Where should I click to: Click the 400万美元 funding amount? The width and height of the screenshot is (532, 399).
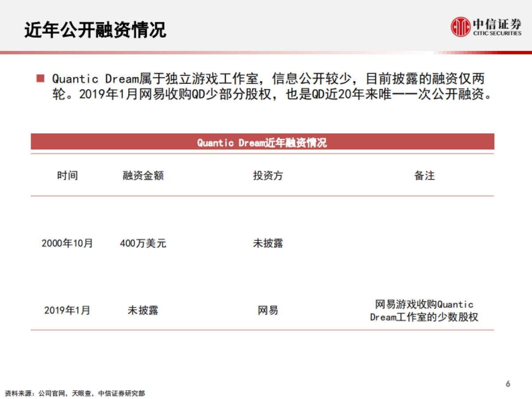143,243
